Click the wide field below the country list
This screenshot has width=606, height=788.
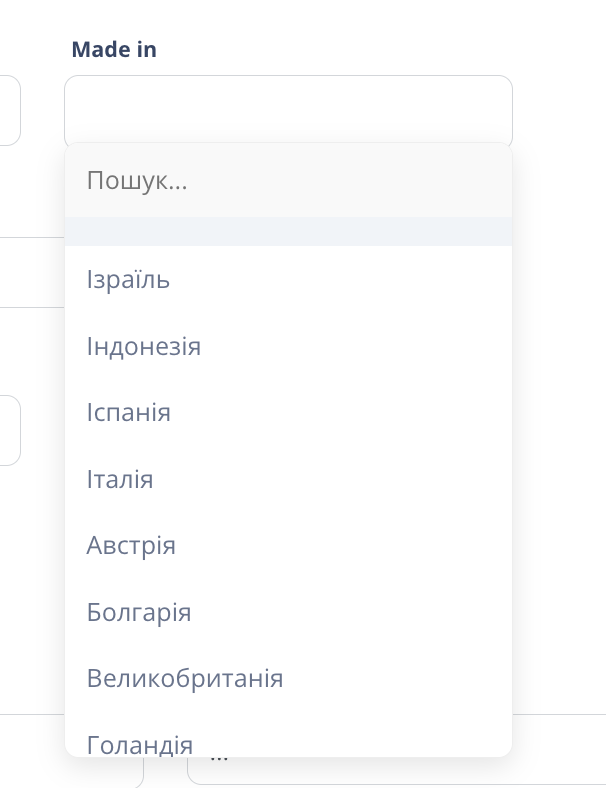[x=558, y=749]
